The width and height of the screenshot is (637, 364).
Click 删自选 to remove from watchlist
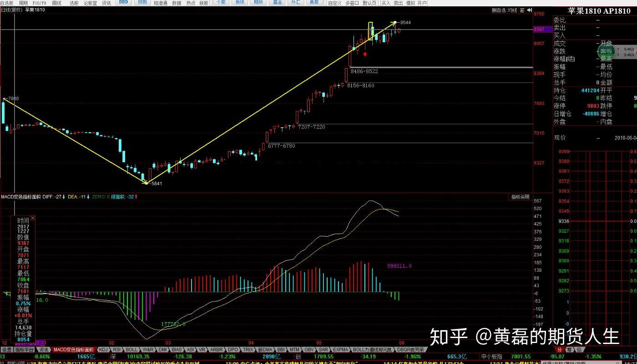click(x=499, y=10)
